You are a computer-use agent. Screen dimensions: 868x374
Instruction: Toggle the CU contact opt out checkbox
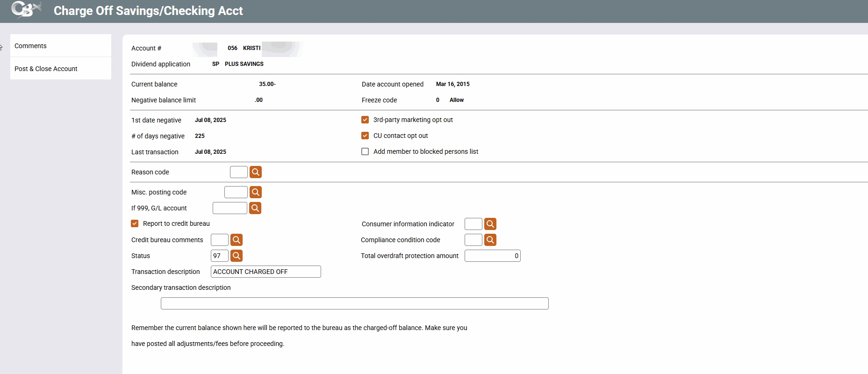coord(365,136)
